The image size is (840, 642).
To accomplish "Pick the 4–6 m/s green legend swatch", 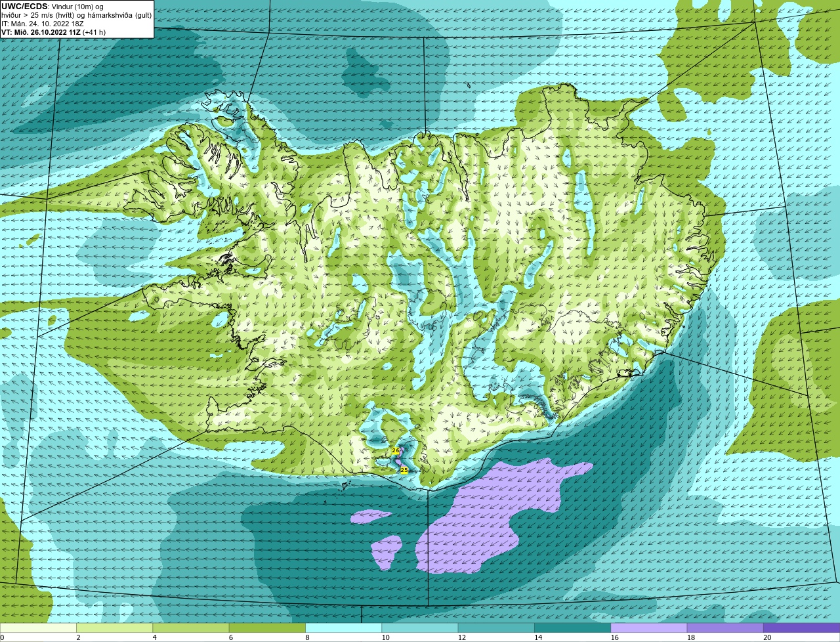I will click(191, 628).
